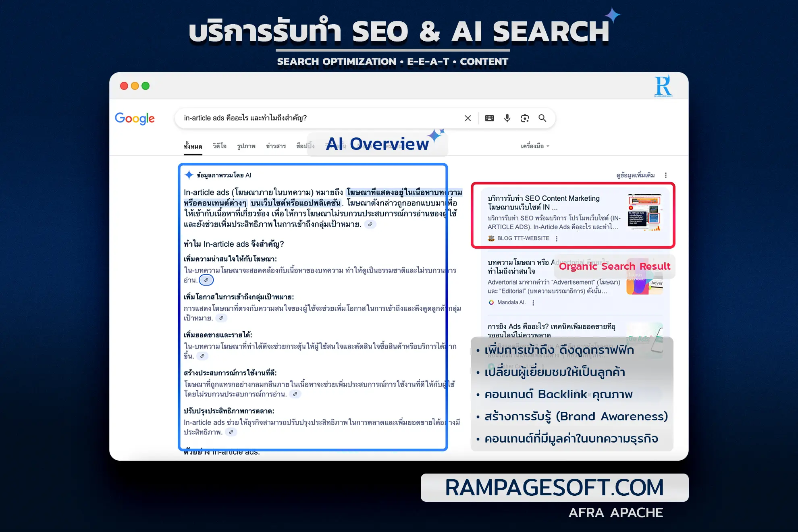Click the Google logo
The width and height of the screenshot is (798, 532).
pyautogui.click(x=135, y=118)
